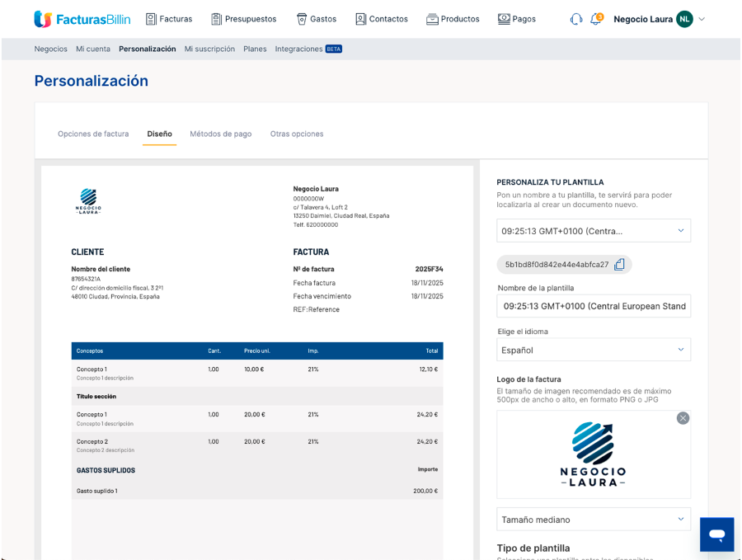
Task: Open the chat support widget
Action: click(x=716, y=534)
